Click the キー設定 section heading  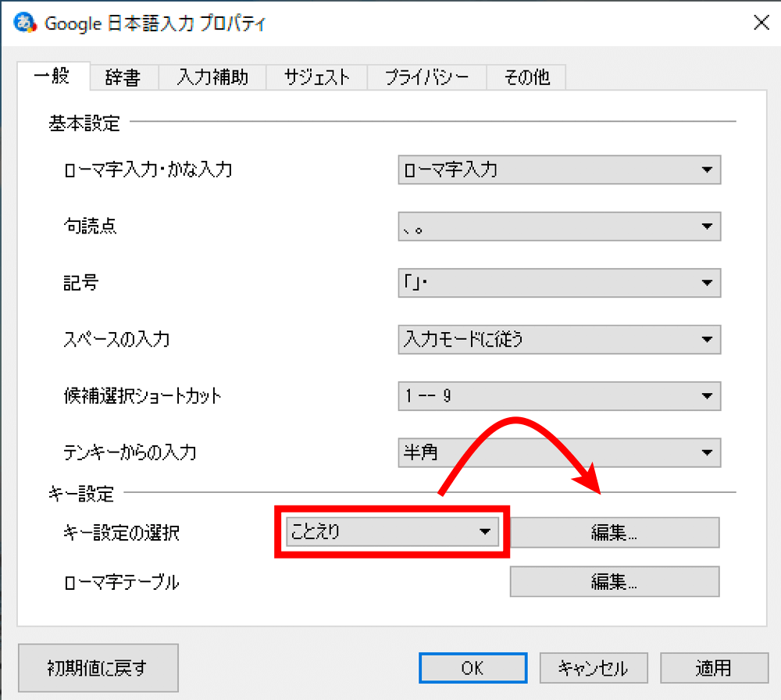[81, 494]
